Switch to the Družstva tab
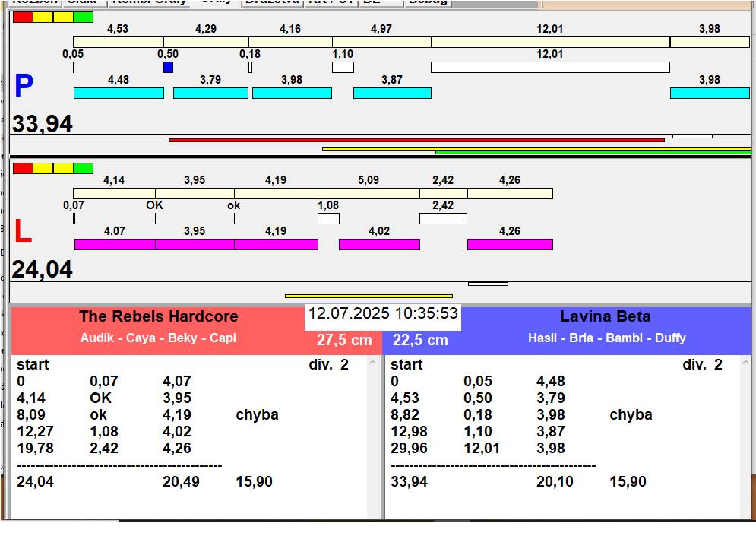 click(271, 2)
